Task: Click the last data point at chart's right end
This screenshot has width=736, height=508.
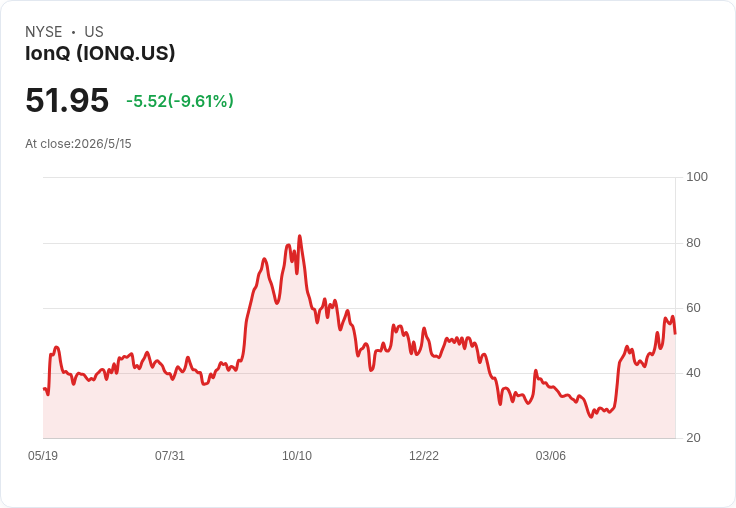Action: click(675, 333)
